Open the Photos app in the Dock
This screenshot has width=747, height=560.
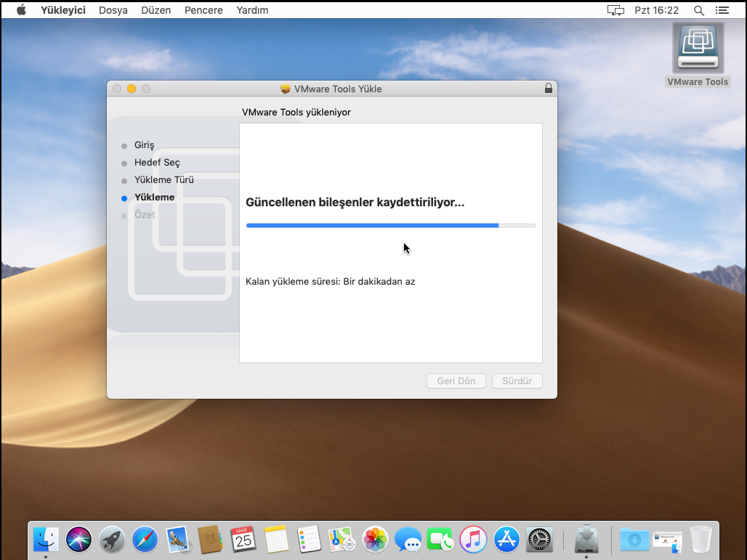pyautogui.click(x=376, y=540)
